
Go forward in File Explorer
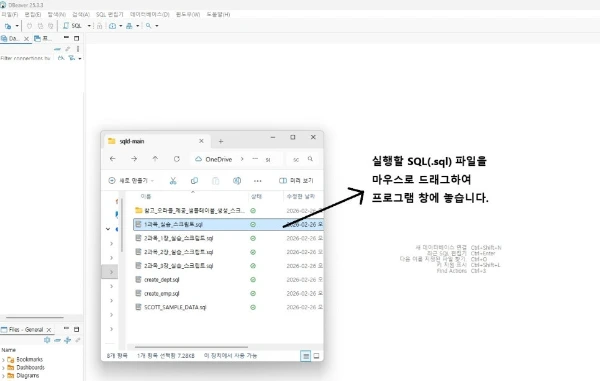(134, 159)
